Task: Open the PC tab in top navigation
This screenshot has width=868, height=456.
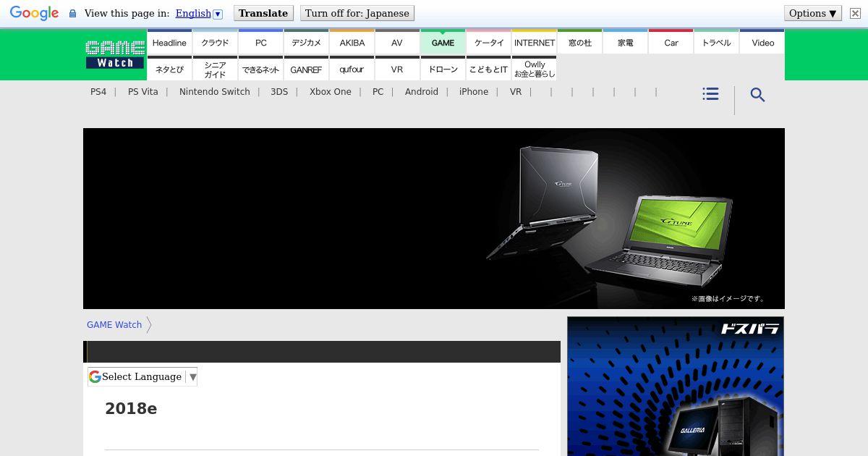Action: coord(260,42)
